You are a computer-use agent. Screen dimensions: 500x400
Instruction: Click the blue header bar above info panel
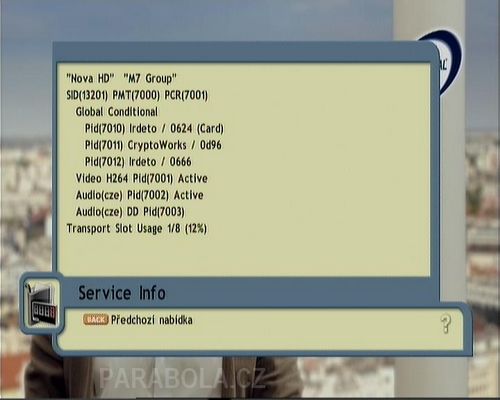pyautogui.click(x=243, y=53)
